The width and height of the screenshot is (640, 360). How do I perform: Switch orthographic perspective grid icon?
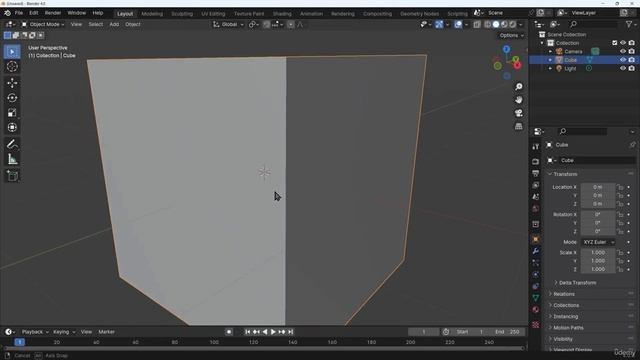pos(518,127)
